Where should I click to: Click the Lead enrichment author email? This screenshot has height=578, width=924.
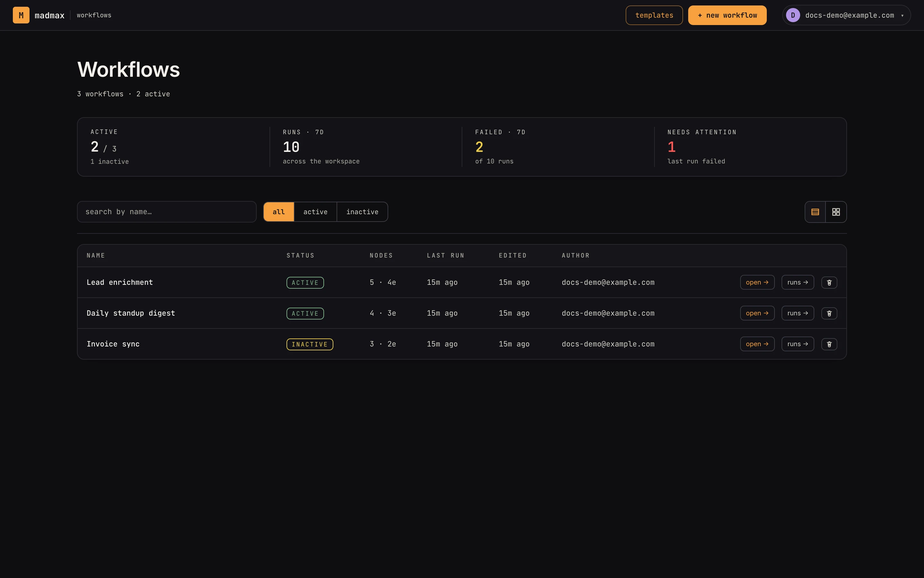pos(608,283)
